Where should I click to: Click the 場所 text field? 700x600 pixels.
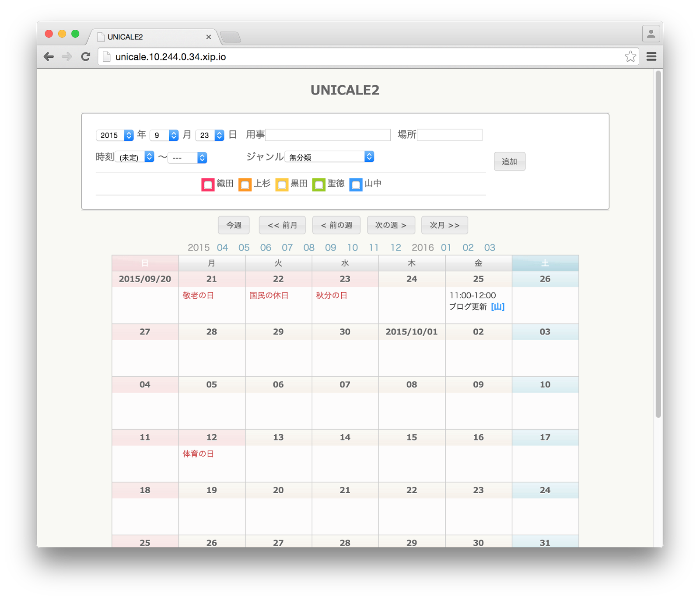[x=449, y=135]
